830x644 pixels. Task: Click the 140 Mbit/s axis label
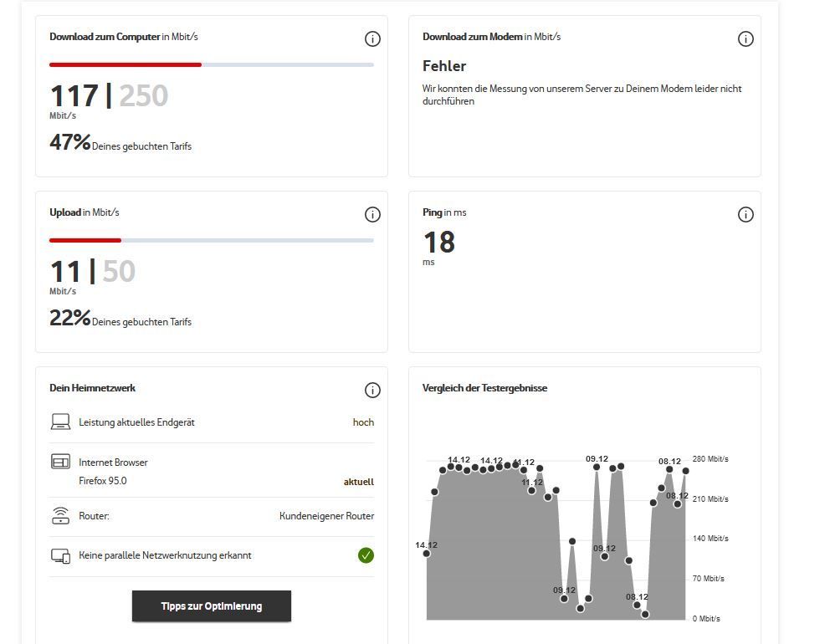coord(710,538)
